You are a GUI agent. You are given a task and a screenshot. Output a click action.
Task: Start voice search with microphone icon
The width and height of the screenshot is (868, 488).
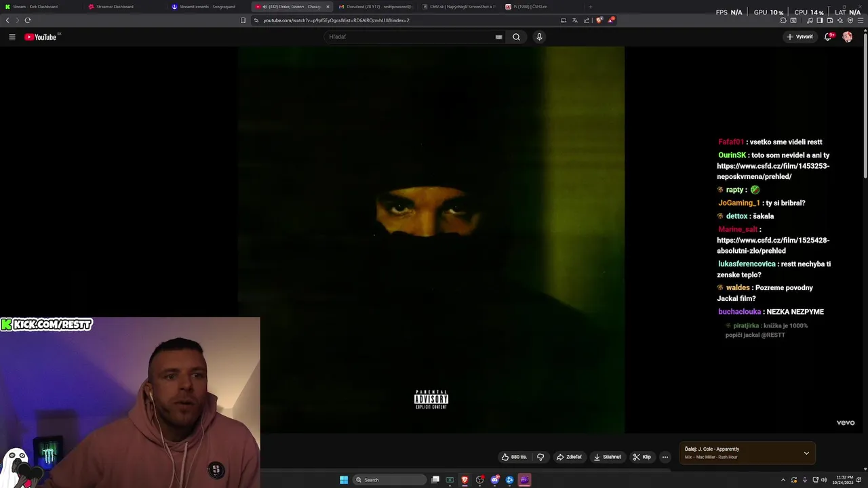pyautogui.click(x=539, y=37)
